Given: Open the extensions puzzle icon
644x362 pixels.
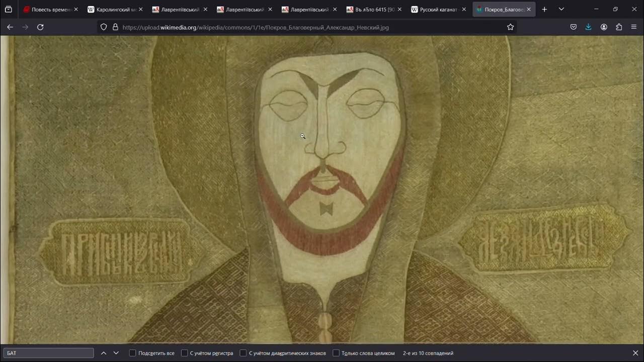Looking at the screenshot, I should 619,27.
